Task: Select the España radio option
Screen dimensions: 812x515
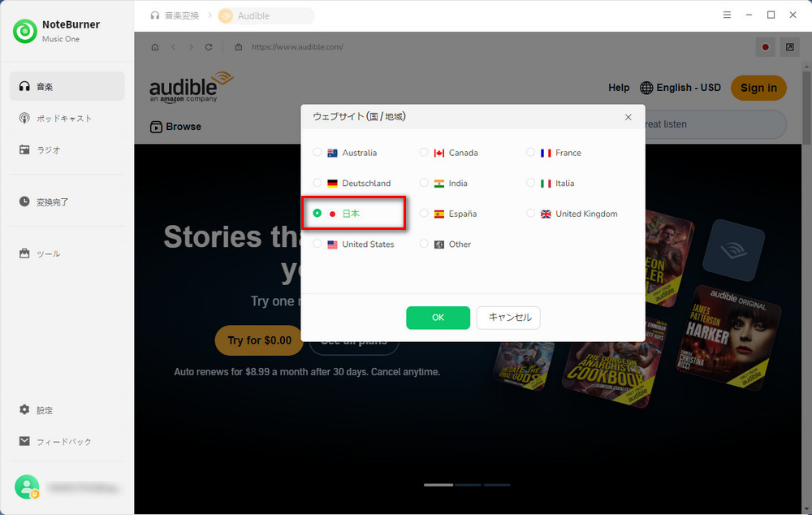Action: click(424, 214)
